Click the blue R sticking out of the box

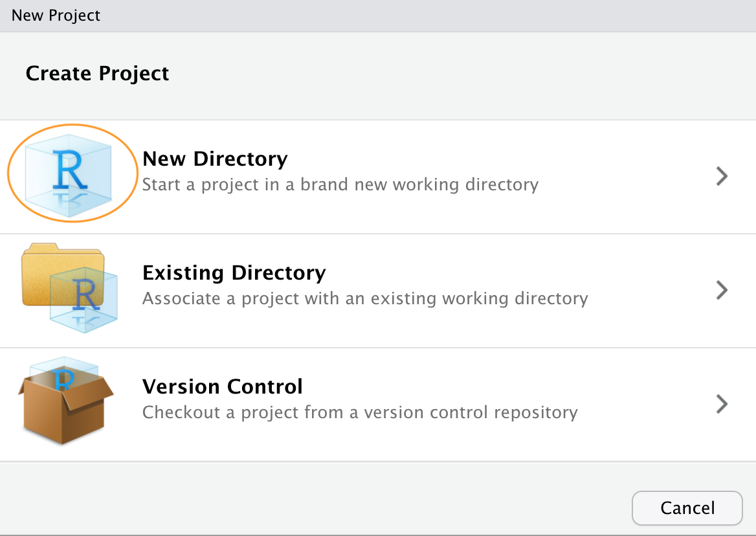pyautogui.click(x=64, y=379)
